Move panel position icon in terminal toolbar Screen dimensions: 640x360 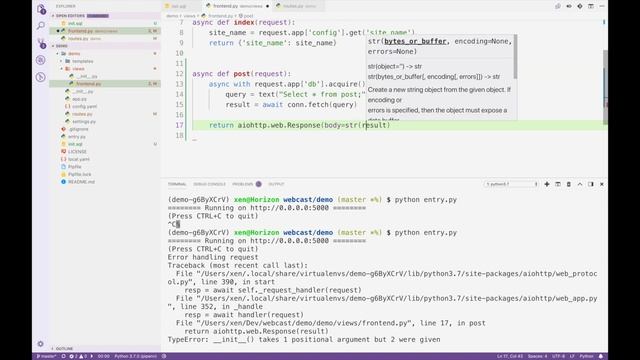pos(591,184)
